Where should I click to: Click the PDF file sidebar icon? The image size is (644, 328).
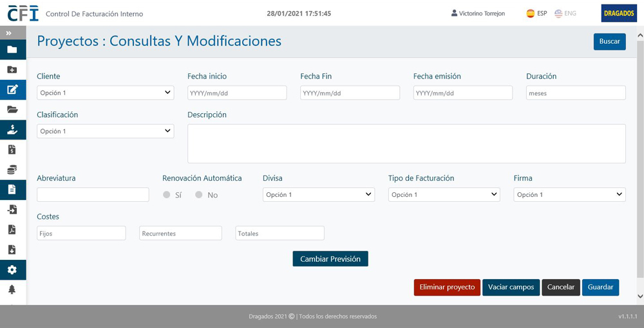(12, 230)
